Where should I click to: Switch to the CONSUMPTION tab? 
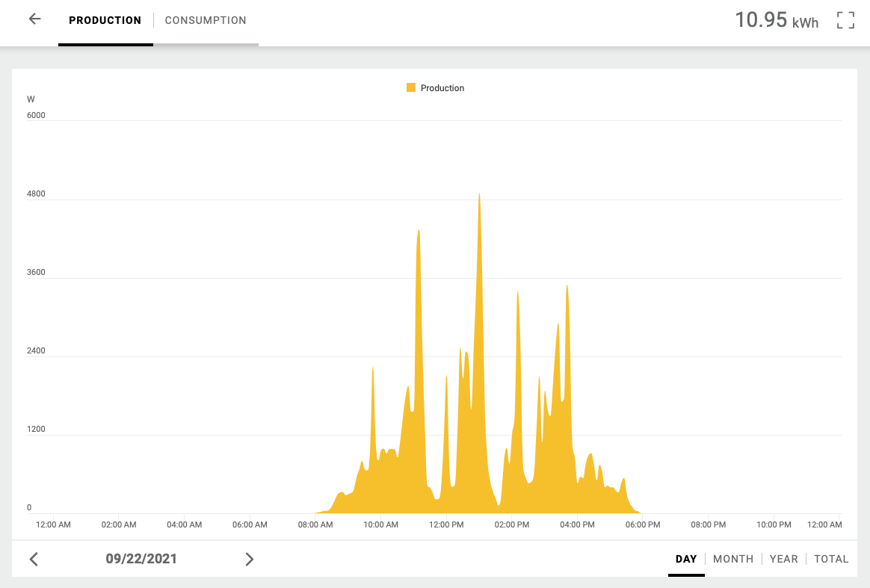point(206,21)
